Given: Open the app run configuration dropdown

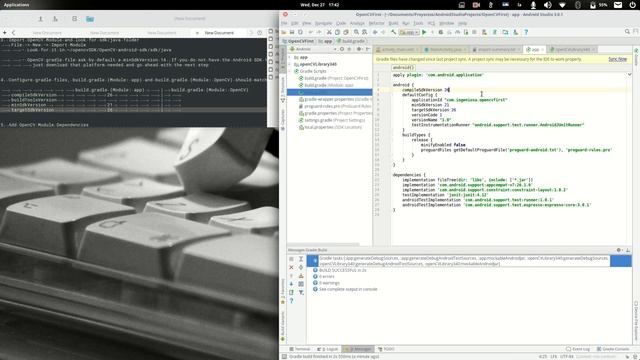Looking at the screenshot, I should pyautogui.click(x=409, y=32).
